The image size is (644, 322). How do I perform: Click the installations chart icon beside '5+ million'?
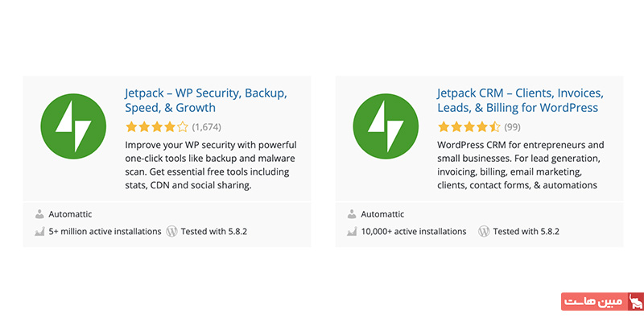[39, 232]
